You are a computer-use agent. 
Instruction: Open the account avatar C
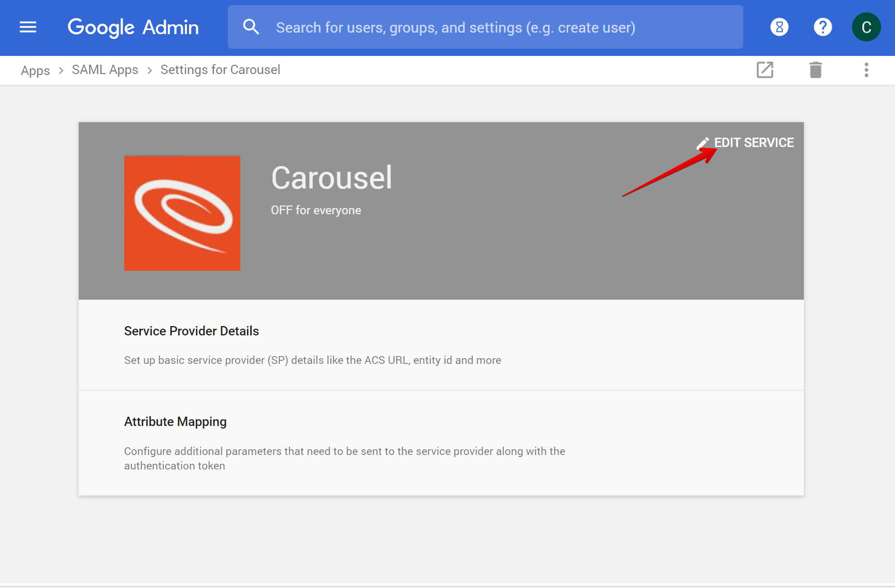click(867, 27)
